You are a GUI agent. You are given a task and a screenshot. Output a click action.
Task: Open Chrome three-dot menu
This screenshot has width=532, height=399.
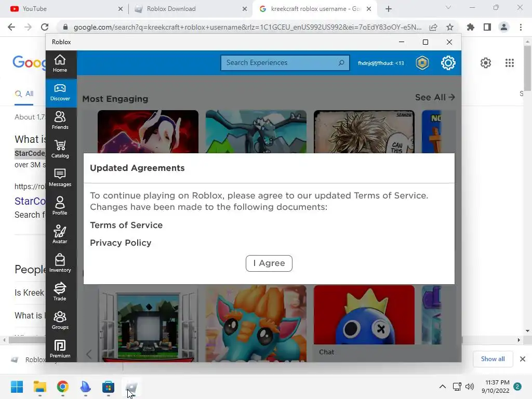(x=521, y=27)
